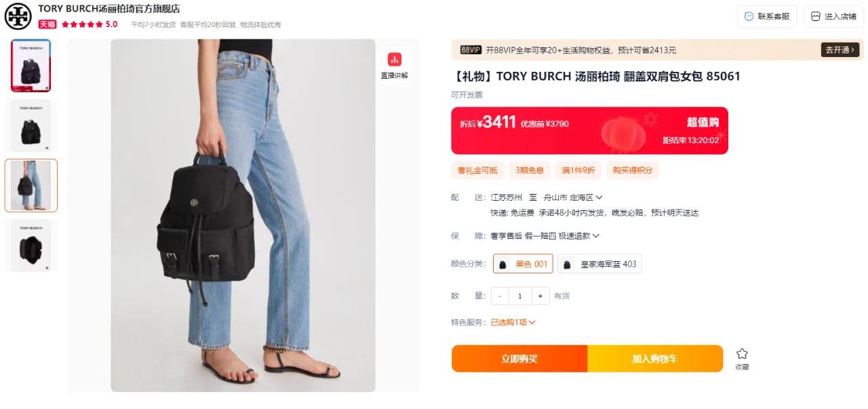Click the 88VIP badge
868x409 pixels.
[x=471, y=50]
